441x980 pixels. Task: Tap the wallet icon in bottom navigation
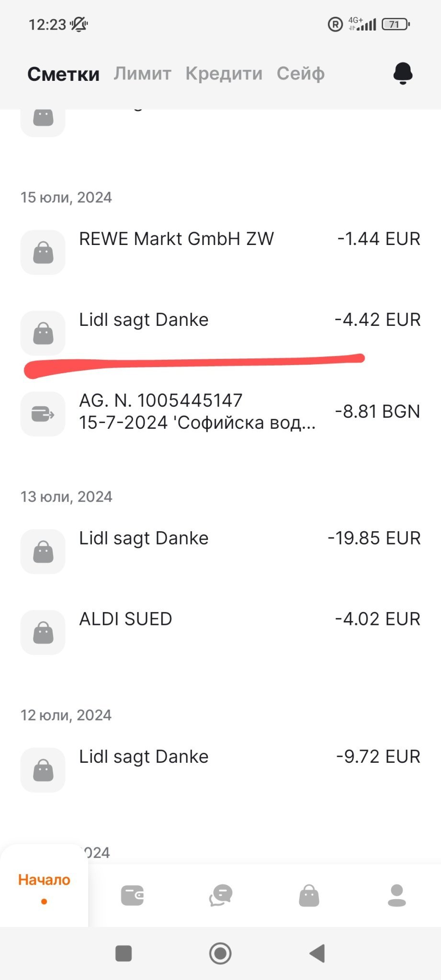click(133, 895)
